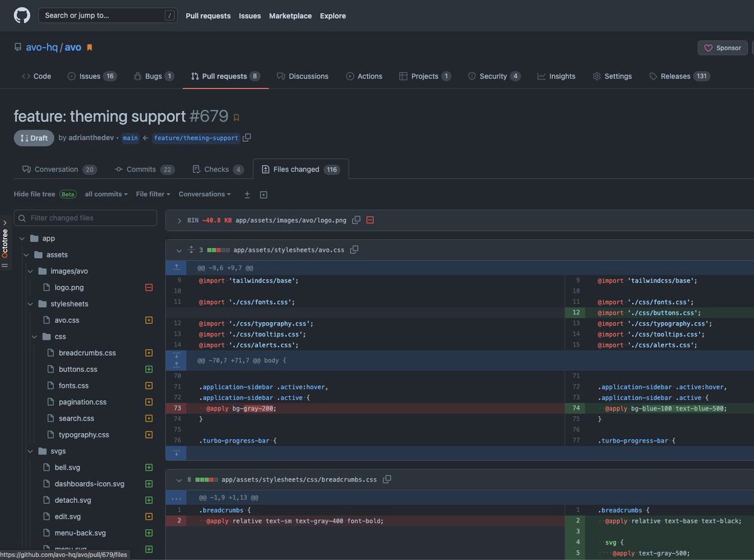Expand lines down at bottom of avo.css diff
This screenshot has height=560, width=754.
(176, 453)
